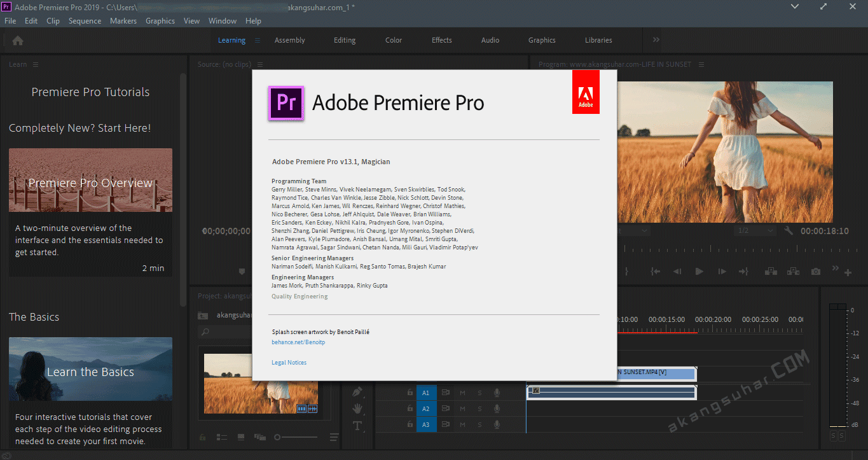The height and width of the screenshot is (460, 868).
Task: Open Legal Notices link
Action: pyautogui.click(x=289, y=363)
